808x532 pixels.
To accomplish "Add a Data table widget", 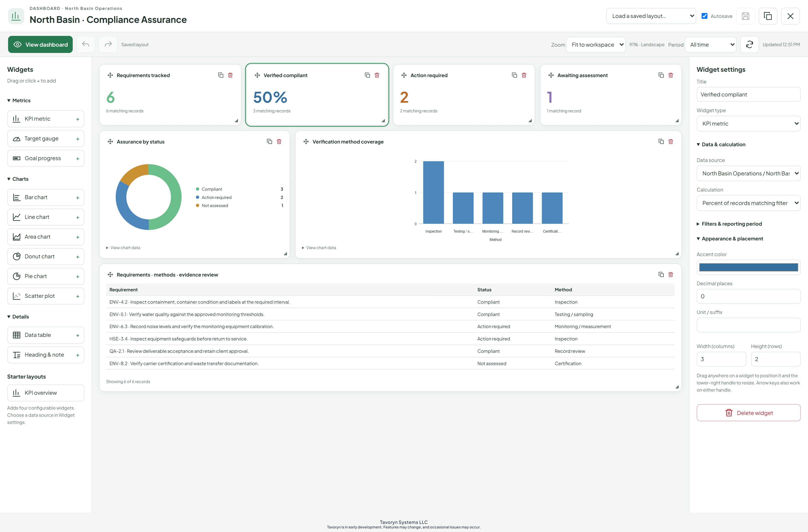I will pyautogui.click(x=46, y=335).
